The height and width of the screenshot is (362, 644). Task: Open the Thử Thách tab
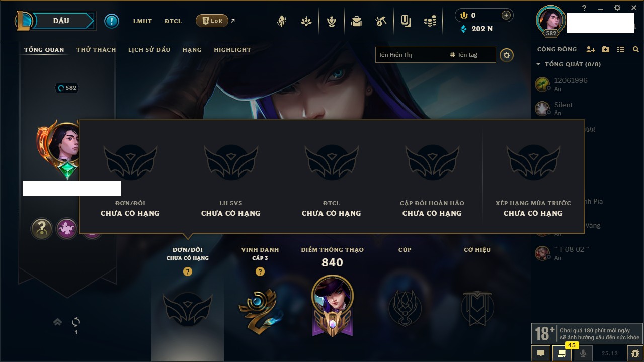tap(96, 50)
